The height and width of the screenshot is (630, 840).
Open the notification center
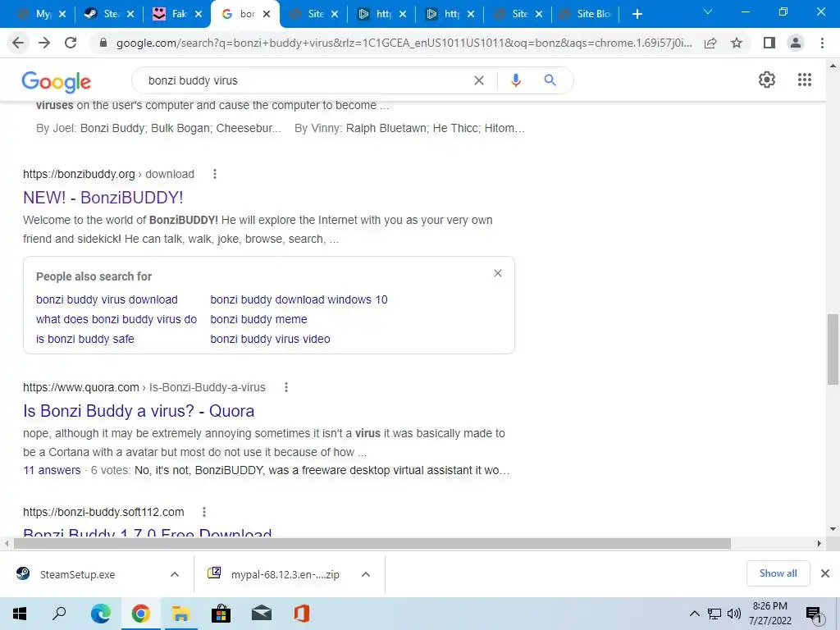(814, 615)
